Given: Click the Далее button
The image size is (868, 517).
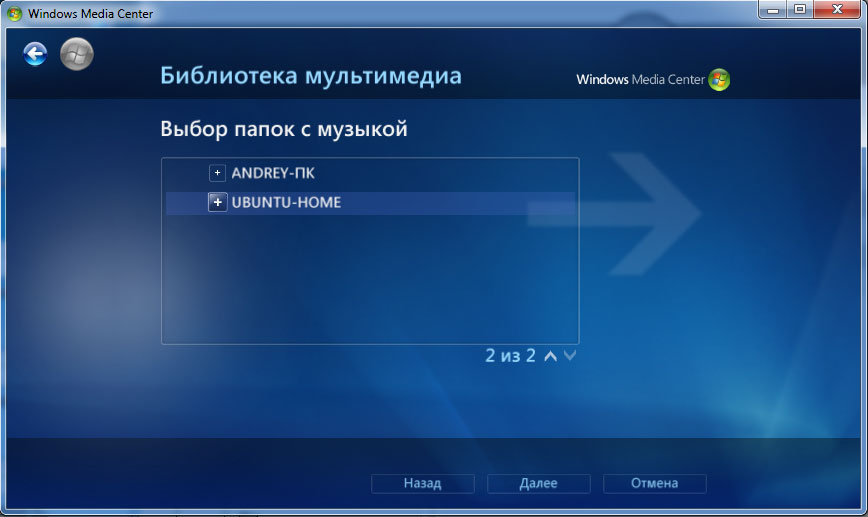Looking at the screenshot, I should coord(539,483).
